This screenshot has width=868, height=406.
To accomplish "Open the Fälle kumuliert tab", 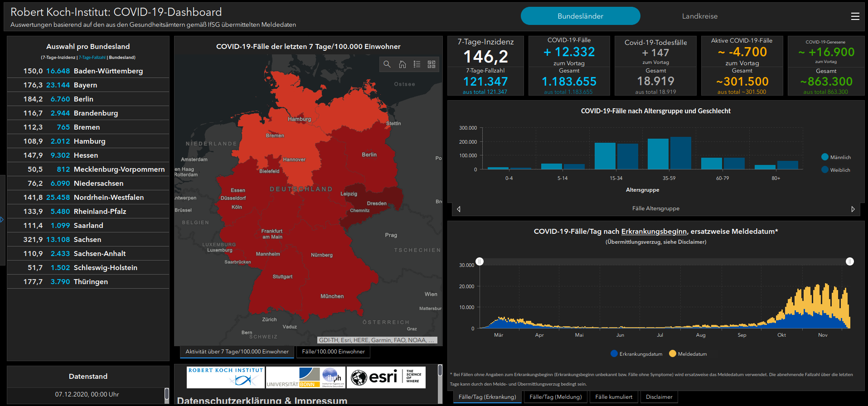I will (x=613, y=397).
